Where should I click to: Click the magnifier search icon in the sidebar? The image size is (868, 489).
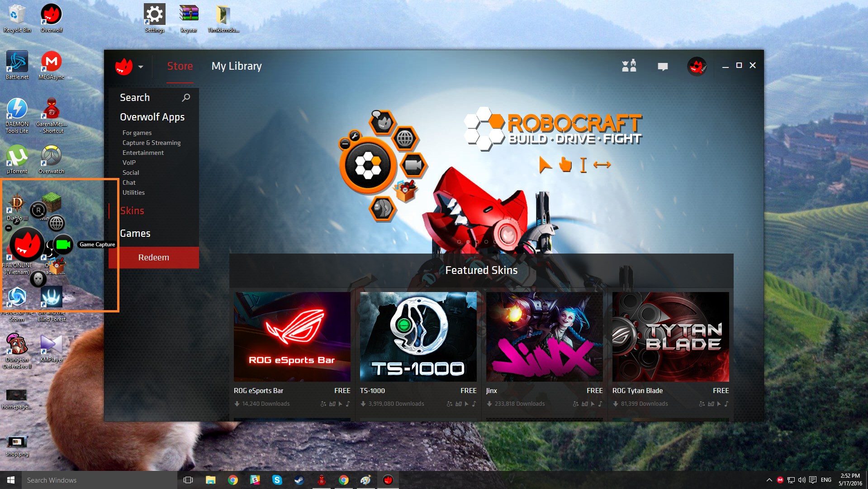coord(186,97)
